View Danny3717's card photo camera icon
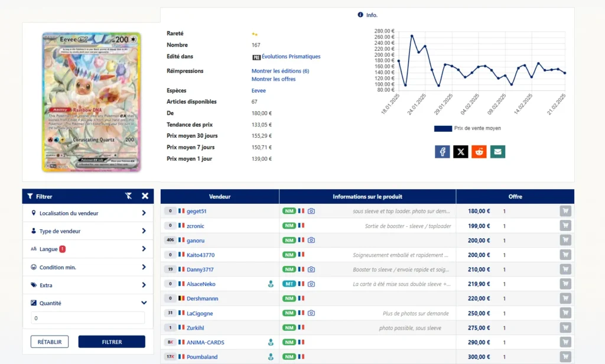Image resolution: width=605 pixels, height=364 pixels. pos(311,269)
